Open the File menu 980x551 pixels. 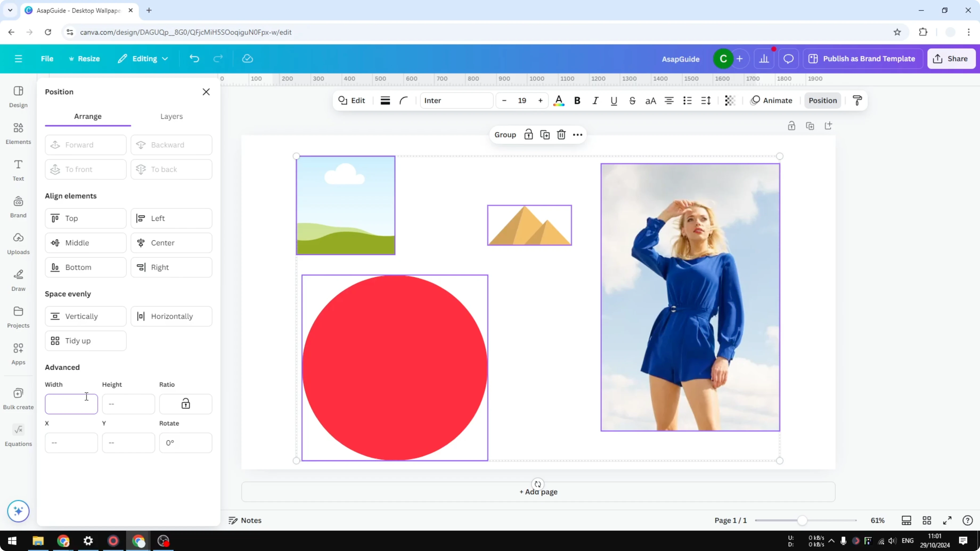pyautogui.click(x=47, y=59)
